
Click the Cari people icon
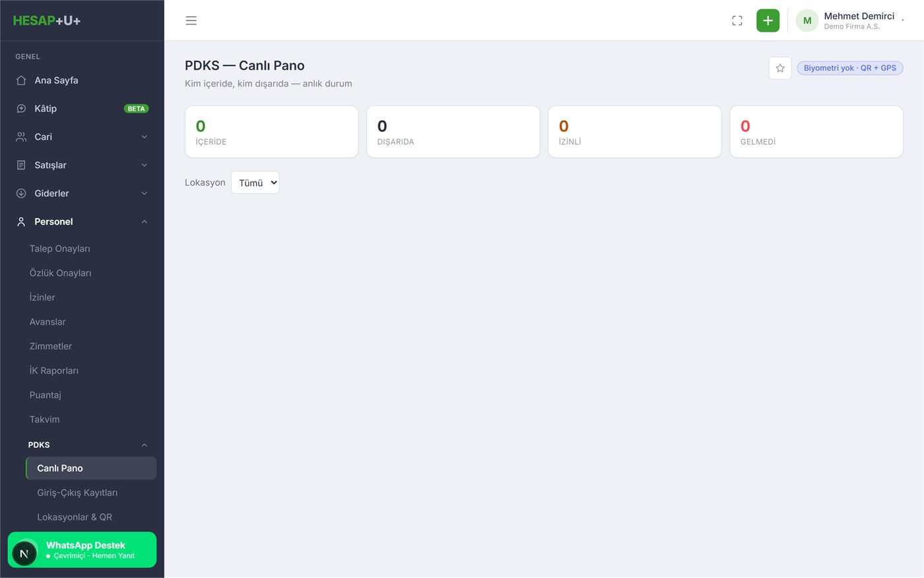[x=21, y=137]
